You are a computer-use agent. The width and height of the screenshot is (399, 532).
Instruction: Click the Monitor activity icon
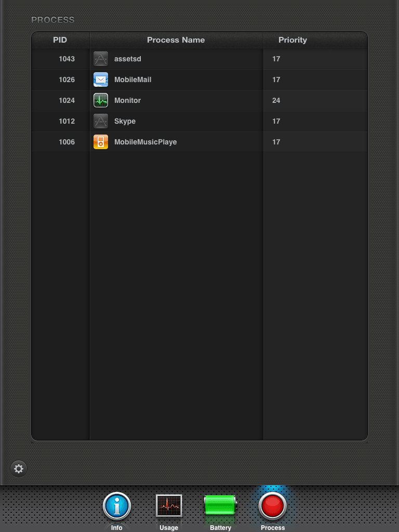click(101, 100)
